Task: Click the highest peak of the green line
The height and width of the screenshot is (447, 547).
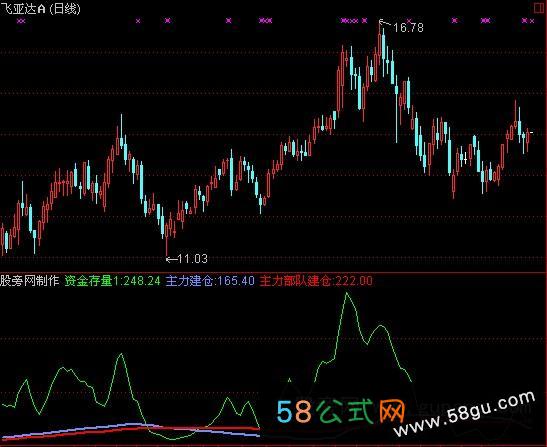Action: point(347,294)
